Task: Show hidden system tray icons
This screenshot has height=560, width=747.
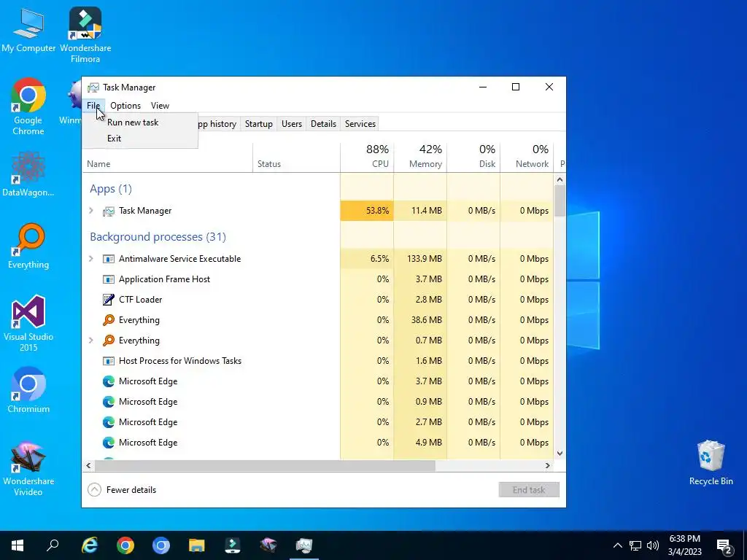Action: (617, 545)
